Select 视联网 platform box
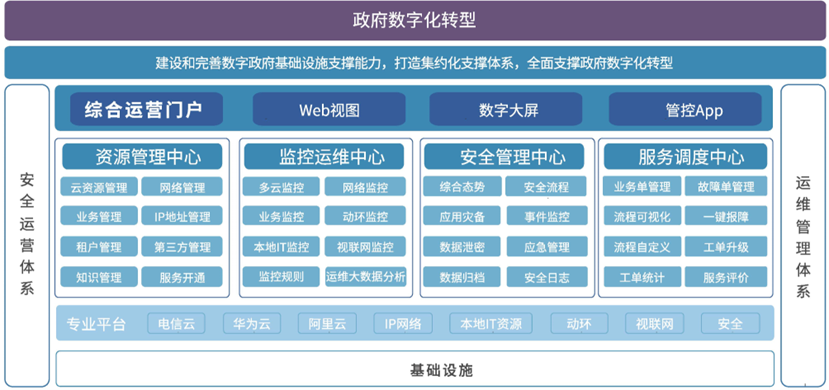829x390 pixels. coord(655,323)
